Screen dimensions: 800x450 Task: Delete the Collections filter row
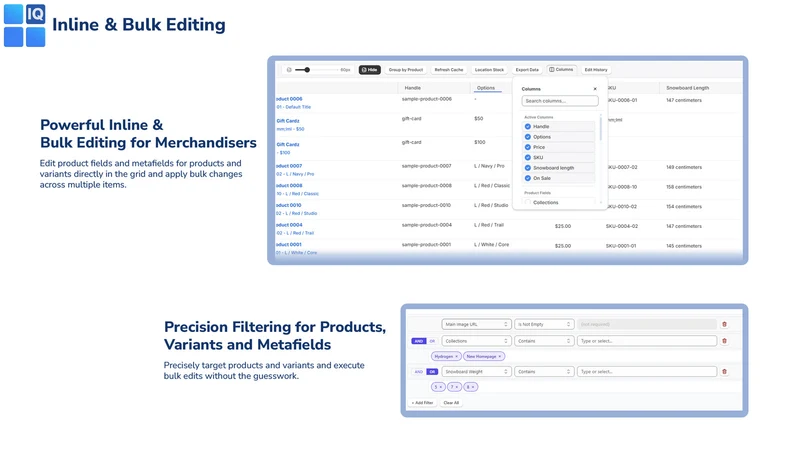pos(724,341)
